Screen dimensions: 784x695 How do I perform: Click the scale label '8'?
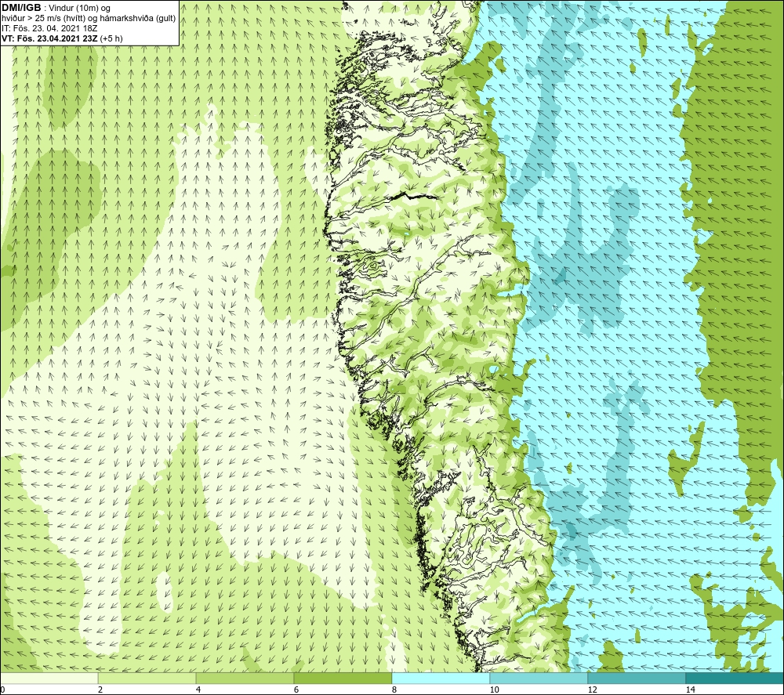pyautogui.click(x=394, y=690)
